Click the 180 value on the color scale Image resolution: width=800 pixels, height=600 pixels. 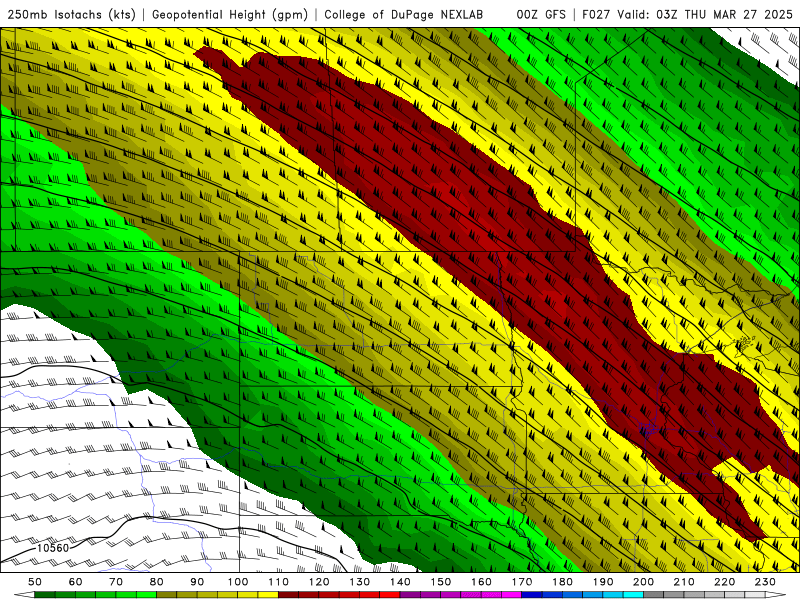[x=562, y=582]
